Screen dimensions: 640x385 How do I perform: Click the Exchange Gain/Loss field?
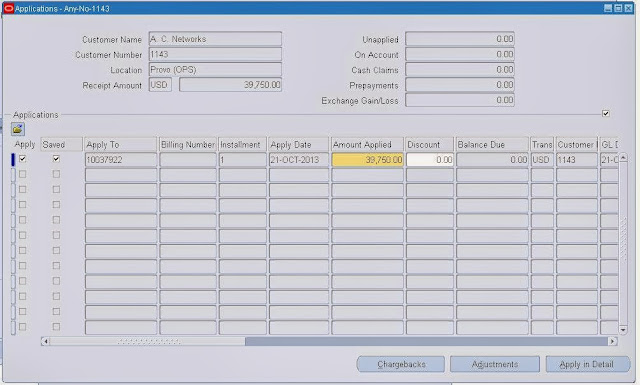[460, 100]
